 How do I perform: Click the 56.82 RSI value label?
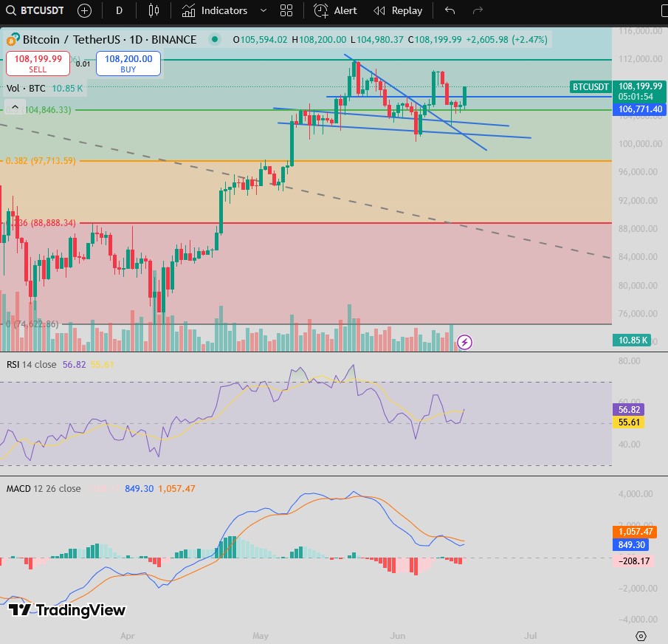[629, 410]
